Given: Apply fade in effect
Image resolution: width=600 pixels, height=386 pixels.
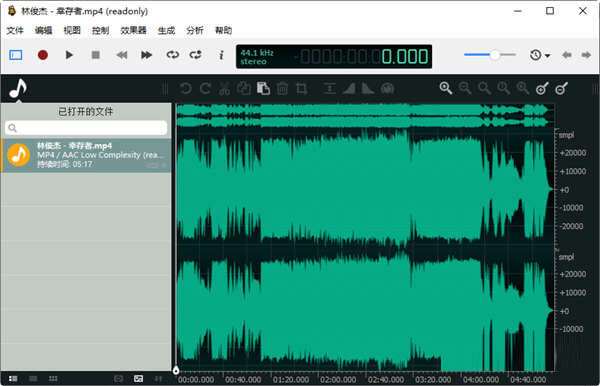Looking at the screenshot, I should coord(349,89).
